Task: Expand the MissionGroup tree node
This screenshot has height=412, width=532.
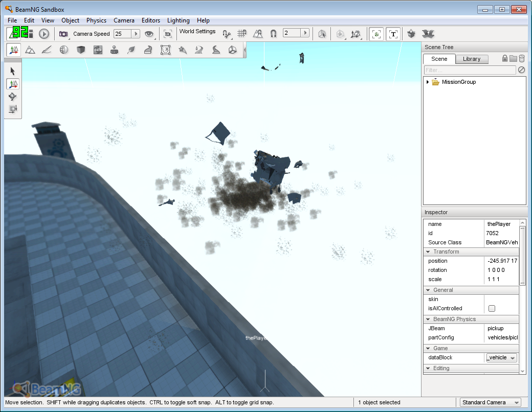Action: tap(428, 82)
